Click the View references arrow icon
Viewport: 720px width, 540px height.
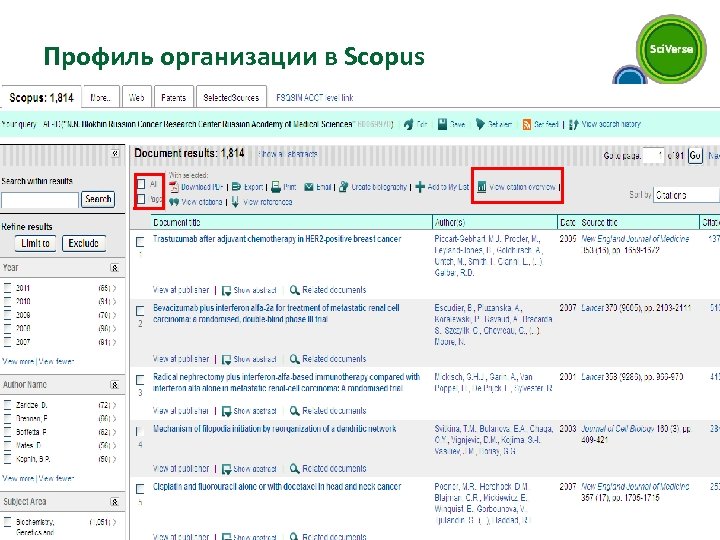[x=235, y=202]
